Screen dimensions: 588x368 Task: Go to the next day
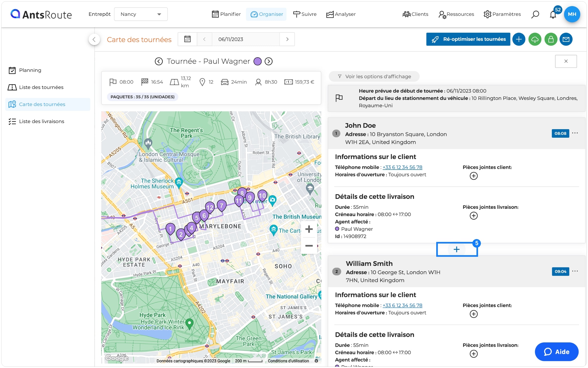coord(287,39)
